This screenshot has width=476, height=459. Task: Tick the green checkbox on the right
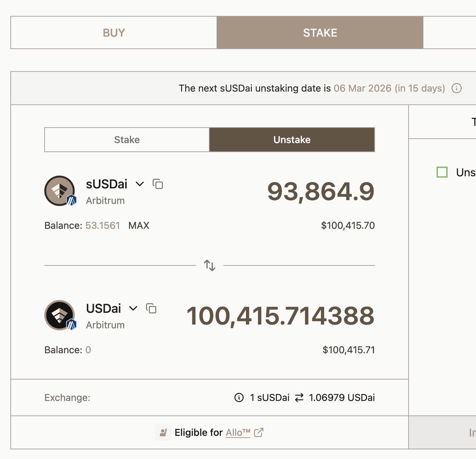coord(442,172)
